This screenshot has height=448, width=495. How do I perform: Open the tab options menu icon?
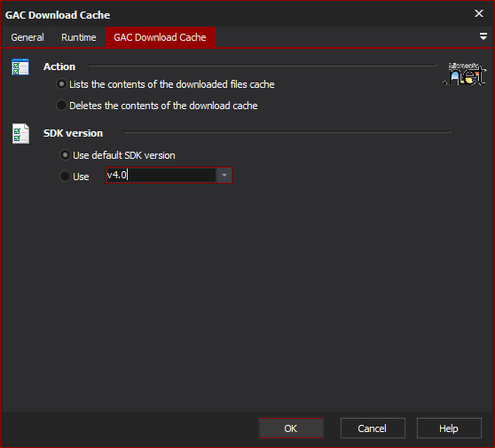click(x=483, y=36)
